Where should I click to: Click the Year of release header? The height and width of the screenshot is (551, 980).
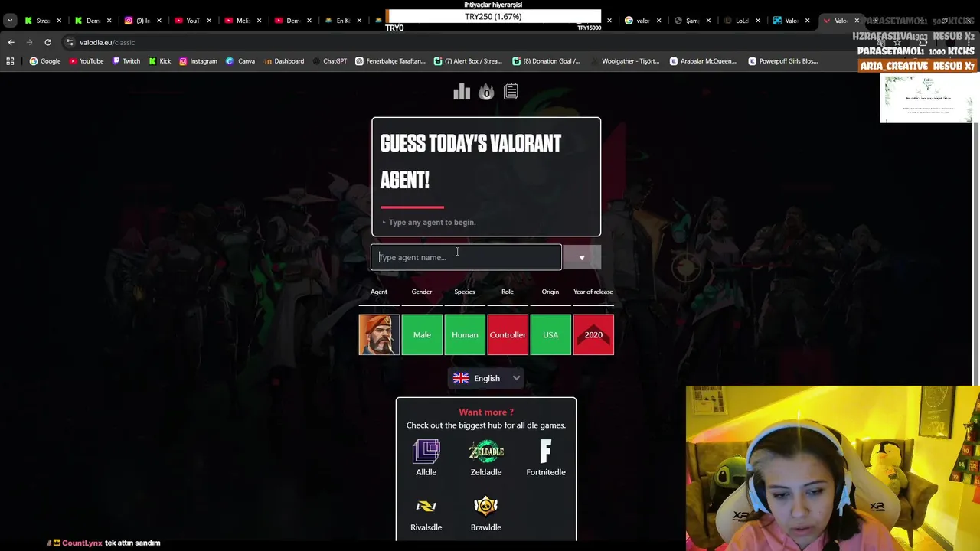[x=593, y=292]
